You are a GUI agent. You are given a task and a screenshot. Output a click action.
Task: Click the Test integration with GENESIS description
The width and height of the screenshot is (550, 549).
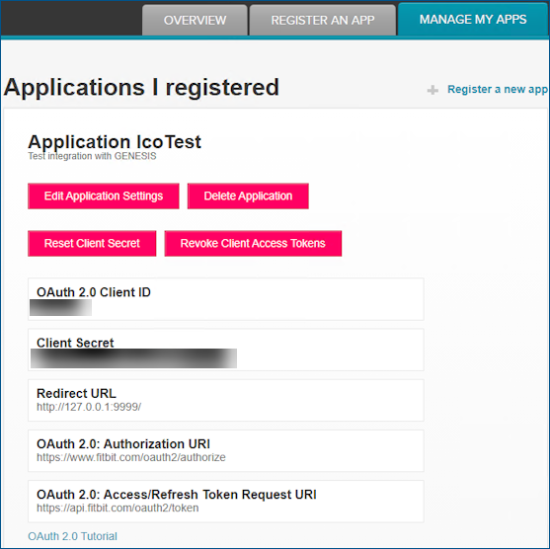pyautogui.click(x=92, y=156)
